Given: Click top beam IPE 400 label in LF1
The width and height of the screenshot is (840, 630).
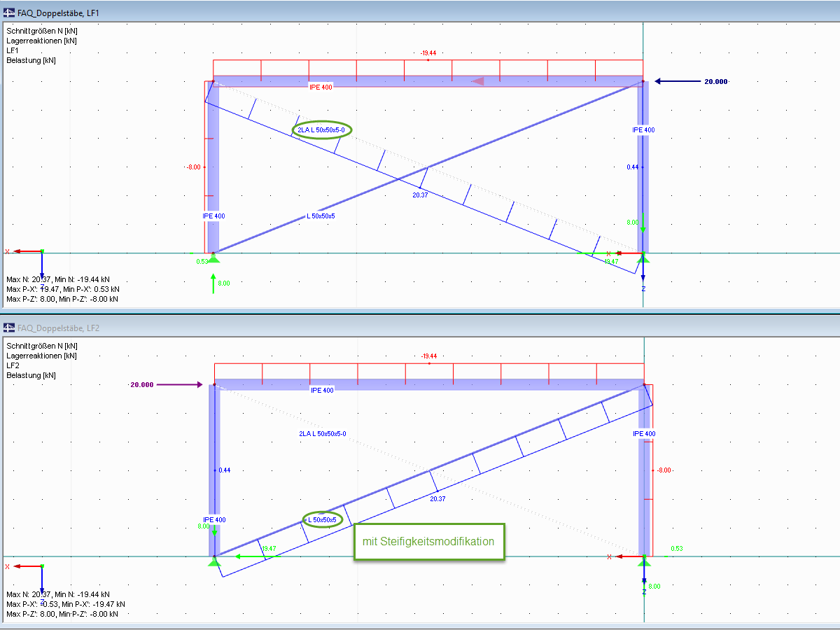Looking at the screenshot, I should click(321, 86).
